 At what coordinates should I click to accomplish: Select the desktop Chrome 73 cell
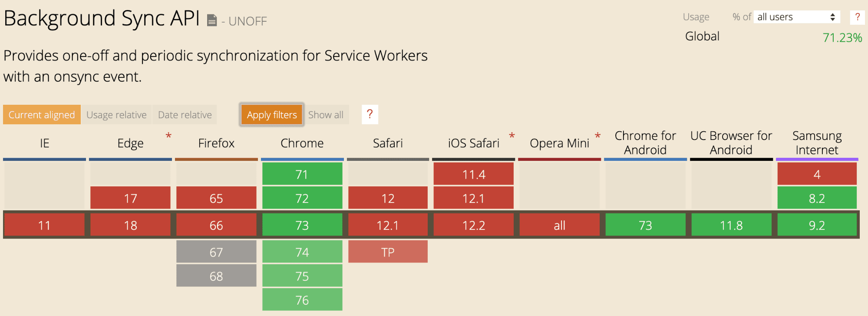302,225
